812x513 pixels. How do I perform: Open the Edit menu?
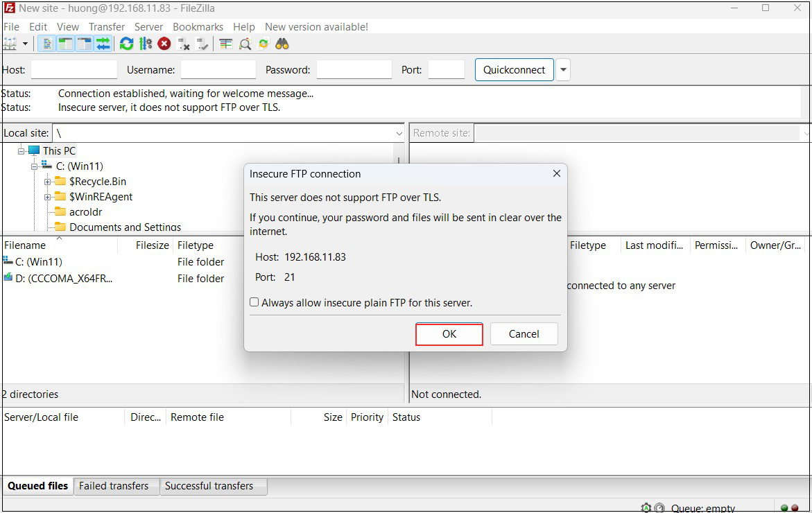38,27
